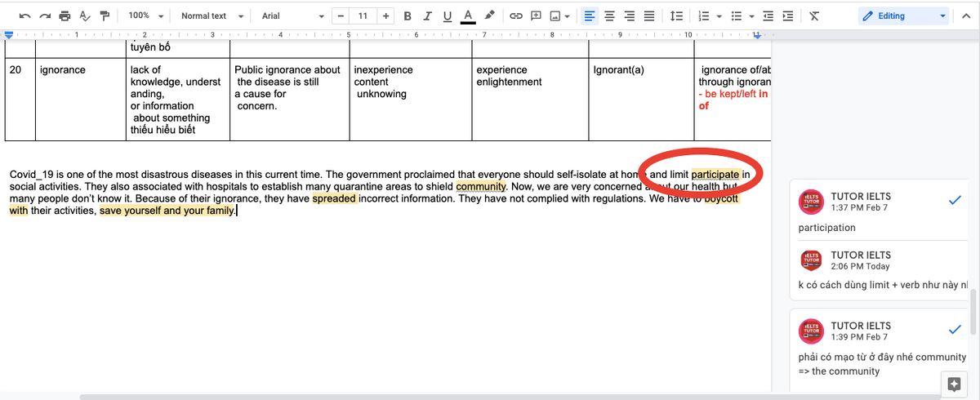Undo the last action
980x400 pixels.
tap(25, 16)
